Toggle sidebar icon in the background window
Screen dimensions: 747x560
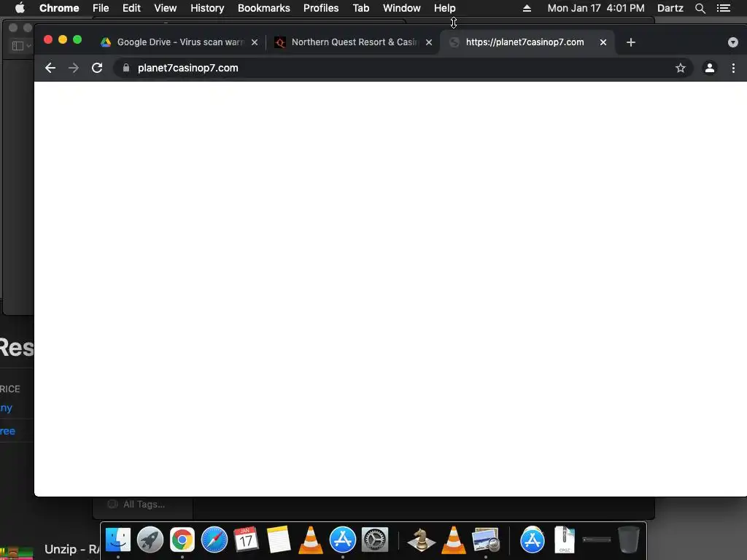pyautogui.click(x=18, y=46)
